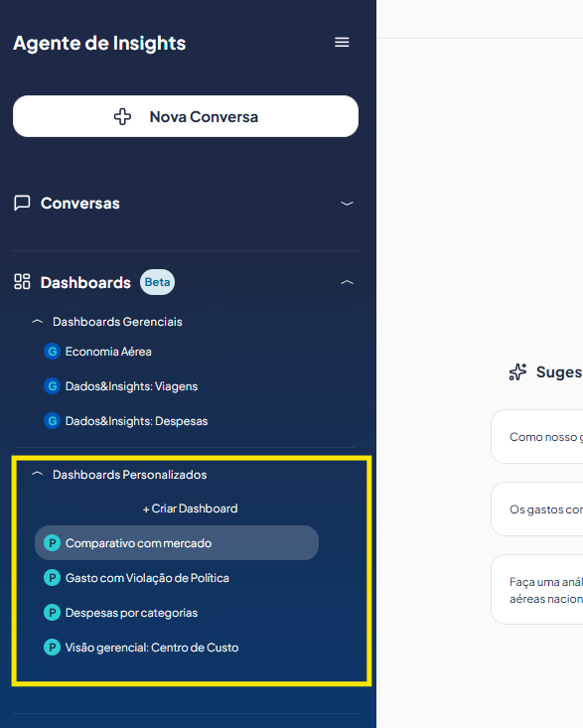Viewport: 583px width, 728px height.
Task: Click the Beta badge next to Dashboards
Action: [x=157, y=282]
